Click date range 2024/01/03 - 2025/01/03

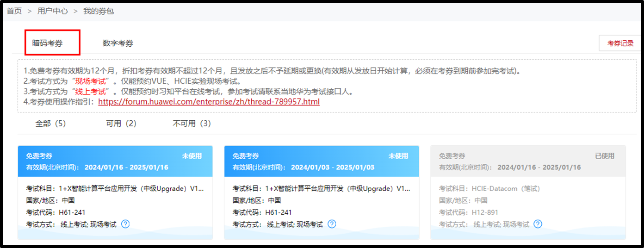(333, 167)
